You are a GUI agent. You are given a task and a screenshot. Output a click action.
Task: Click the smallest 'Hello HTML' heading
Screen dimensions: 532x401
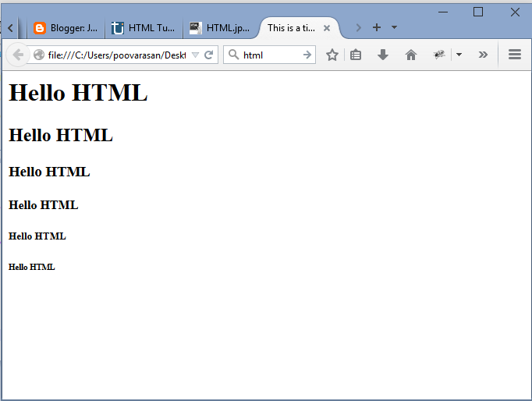coord(31,267)
